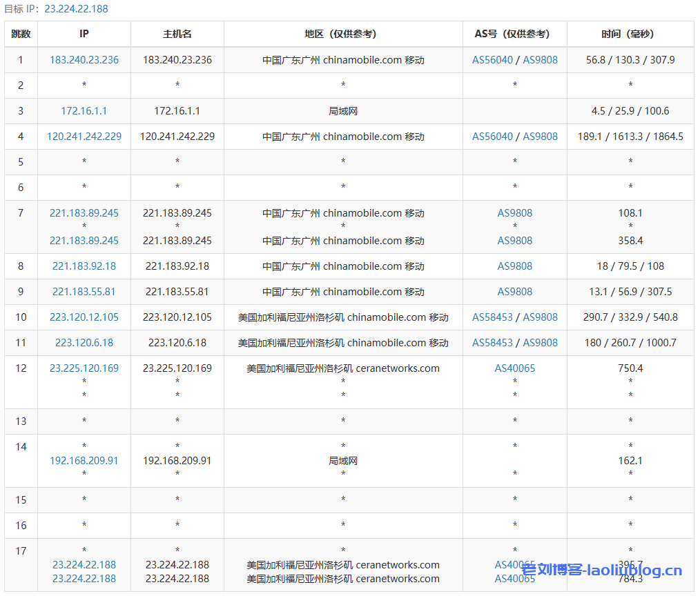Click the 地区（仅供参考）column header
This screenshot has width=700, height=596.
coord(343,34)
